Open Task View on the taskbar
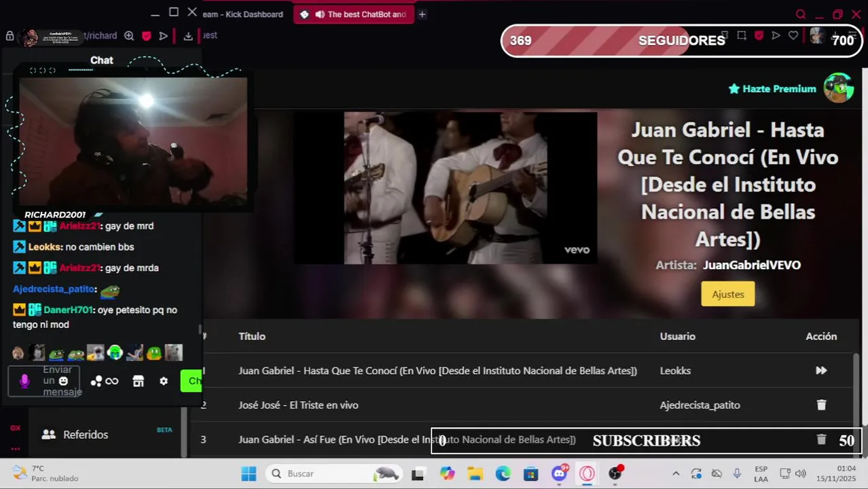Screen dimensions: 868x489 (x=418, y=474)
